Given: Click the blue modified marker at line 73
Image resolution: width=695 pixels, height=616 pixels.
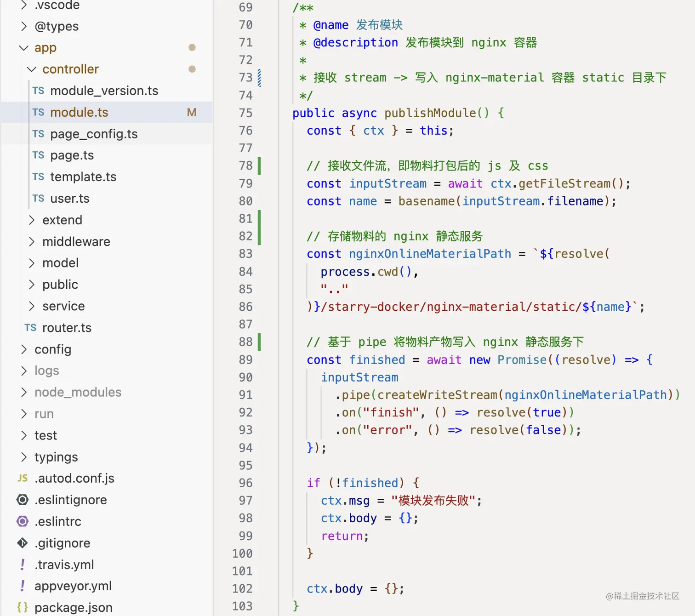Looking at the screenshot, I should tap(259, 78).
